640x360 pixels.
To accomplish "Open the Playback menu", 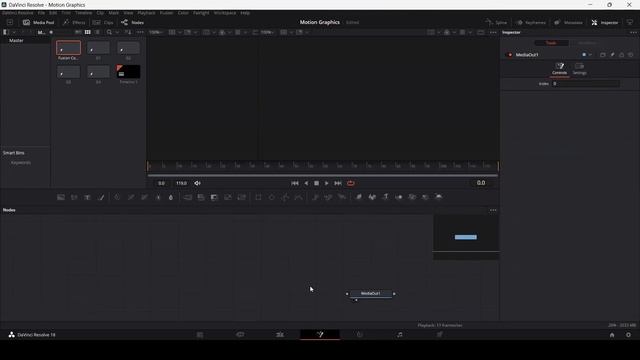I will (x=146, y=13).
